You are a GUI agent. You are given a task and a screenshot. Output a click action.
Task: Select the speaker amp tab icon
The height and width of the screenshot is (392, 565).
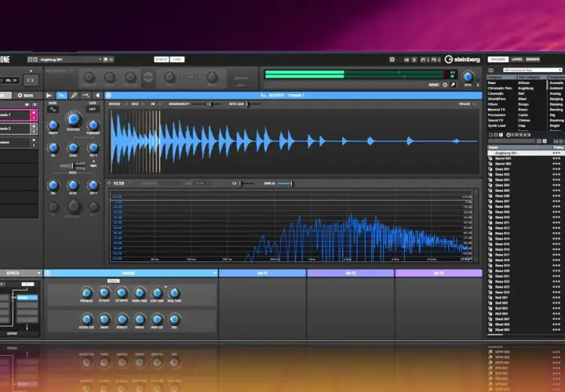point(97,96)
